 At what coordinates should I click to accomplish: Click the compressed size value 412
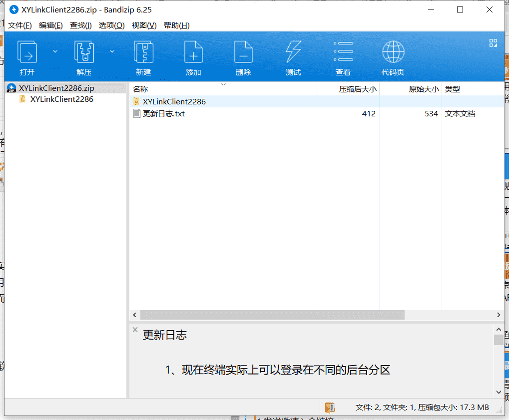tap(369, 113)
